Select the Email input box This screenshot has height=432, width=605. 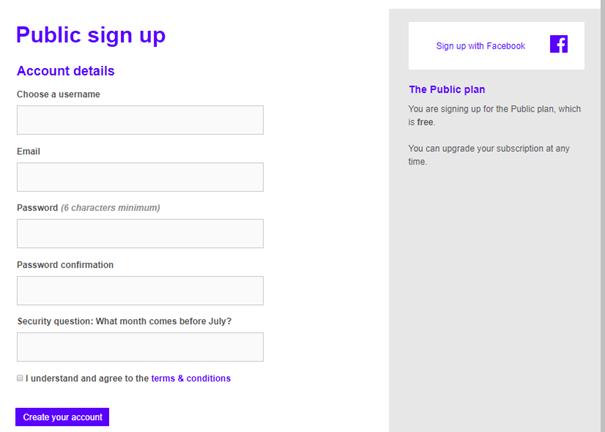click(140, 177)
